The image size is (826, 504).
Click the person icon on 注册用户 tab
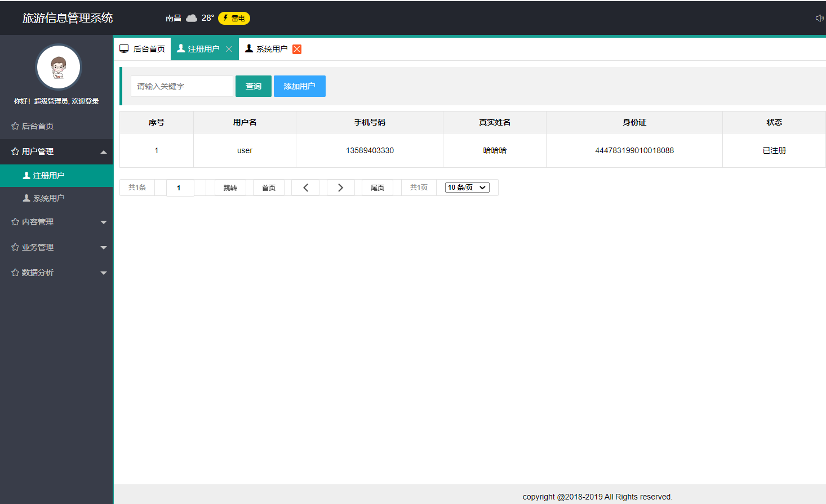(181, 48)
